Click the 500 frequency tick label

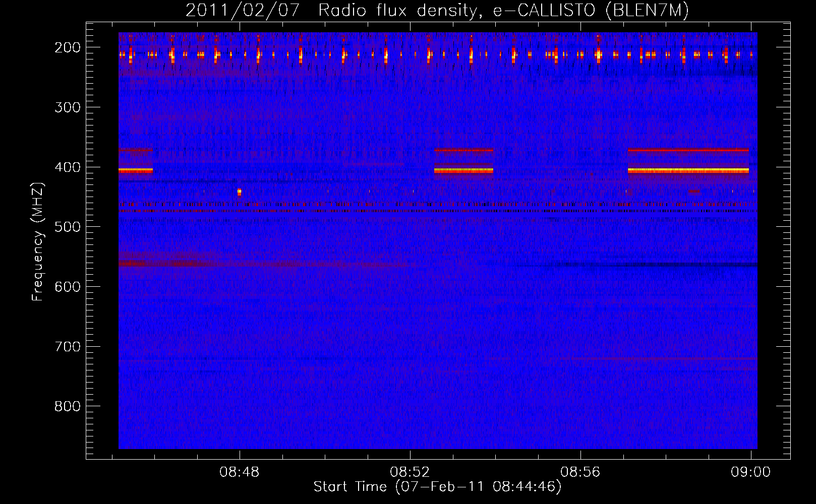click(x=68, y=227)
